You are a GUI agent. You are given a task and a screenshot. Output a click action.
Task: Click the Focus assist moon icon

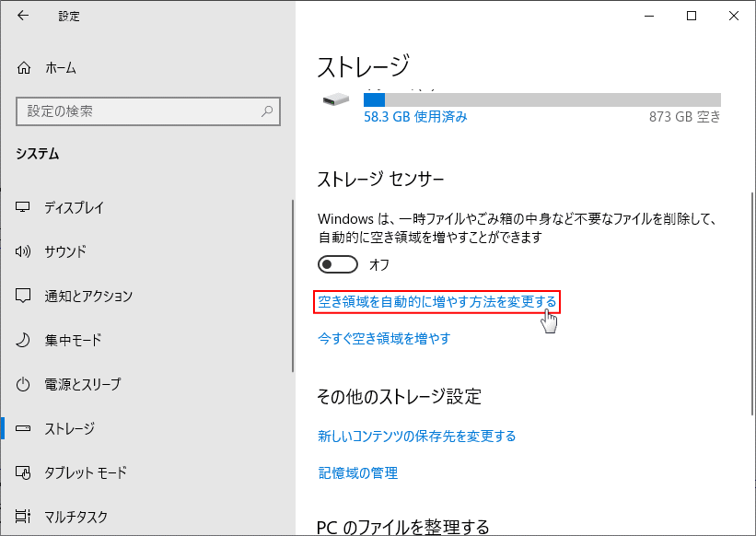click(23, 340)
